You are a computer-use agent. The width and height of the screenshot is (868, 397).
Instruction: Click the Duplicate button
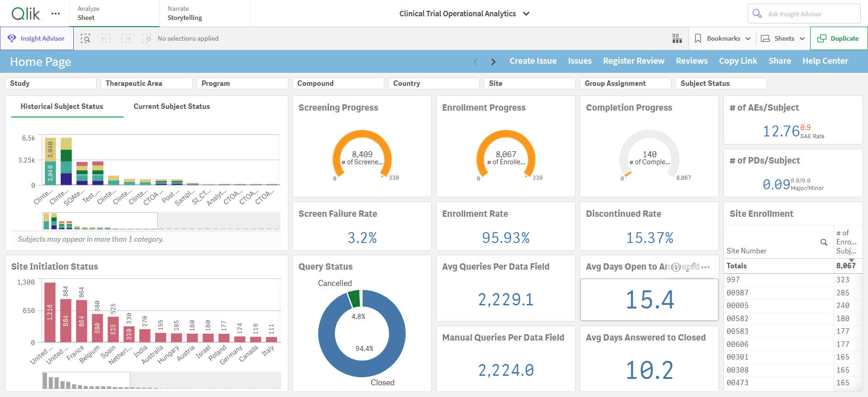839,38
